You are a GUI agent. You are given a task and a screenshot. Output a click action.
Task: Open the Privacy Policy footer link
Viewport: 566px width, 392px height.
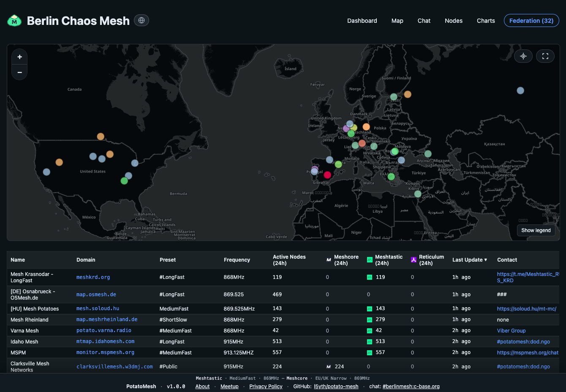click(x=266, y=387)
